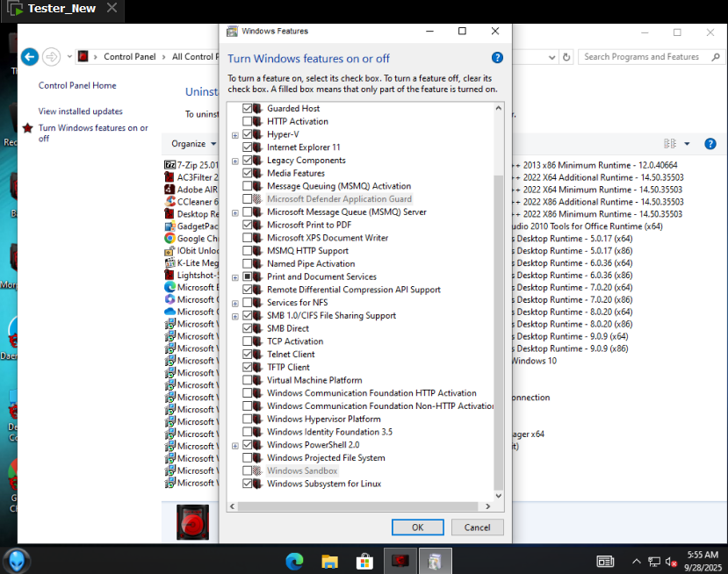The image size is (728, 574).
Task: Show hidden tray icons chevron
Action: 636,562
